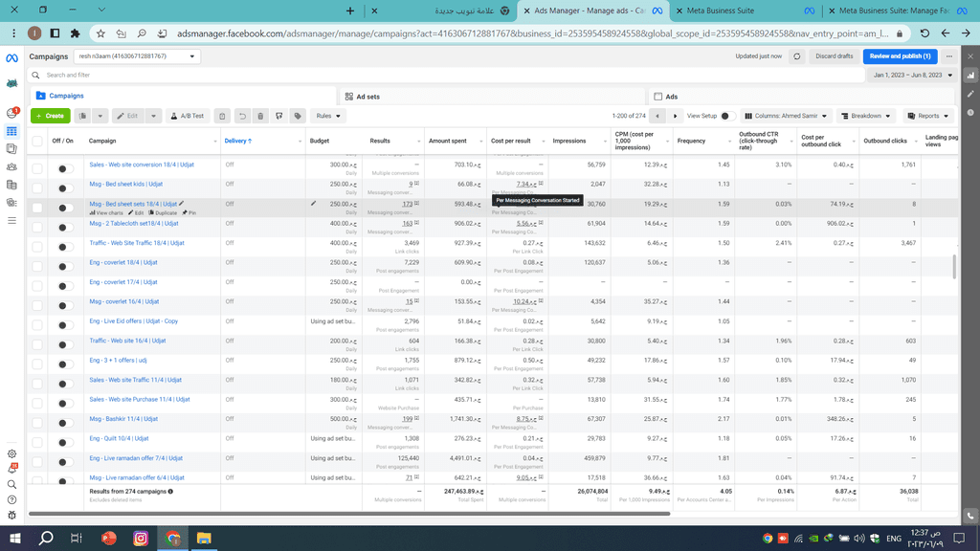
Task: Open the notifications face icon with badge
Action: pos(11,113)
